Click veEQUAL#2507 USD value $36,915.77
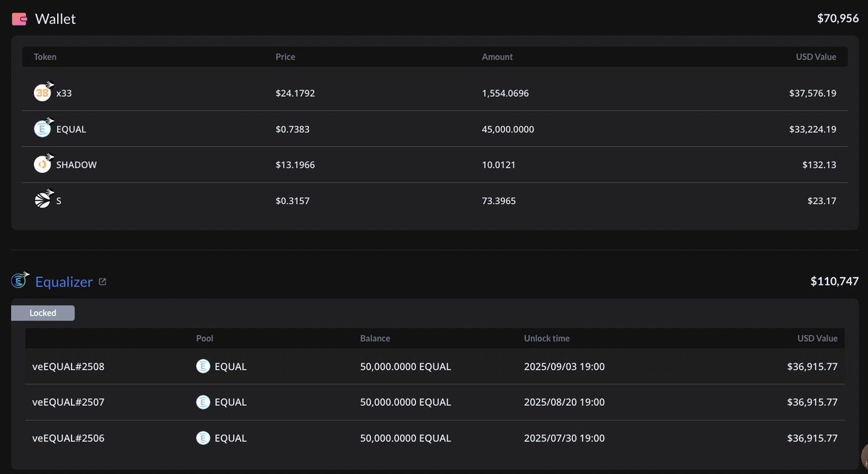The width and height of the screenshot is (868, 474). pyautogui.click(x=812, y=402)
